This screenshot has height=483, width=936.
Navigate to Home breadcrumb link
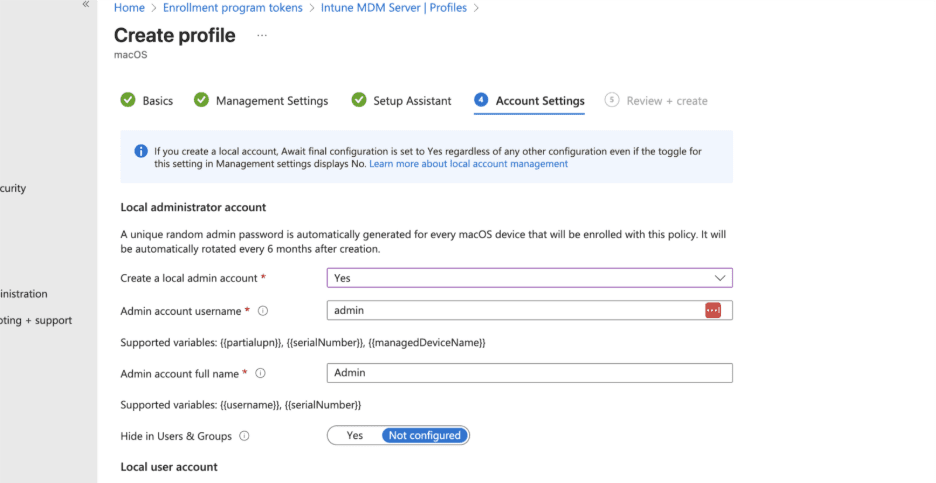point(129,8)
